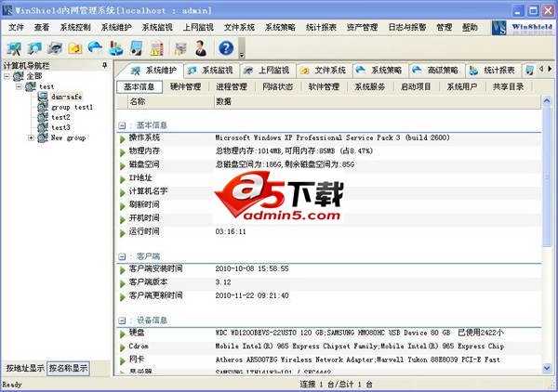Collapse the test group tree node
Image resolution: width=558 pixels, height=392 pixels.
[19, 86]
